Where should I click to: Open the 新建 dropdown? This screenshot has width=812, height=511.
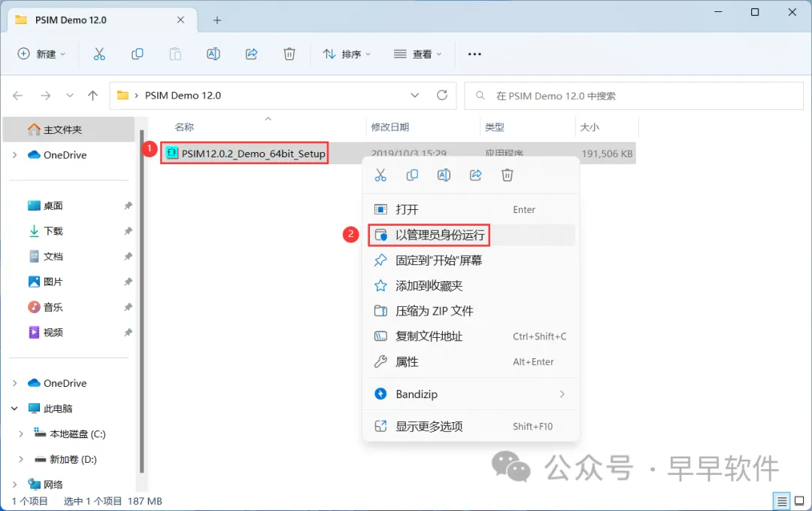[41, 54]
